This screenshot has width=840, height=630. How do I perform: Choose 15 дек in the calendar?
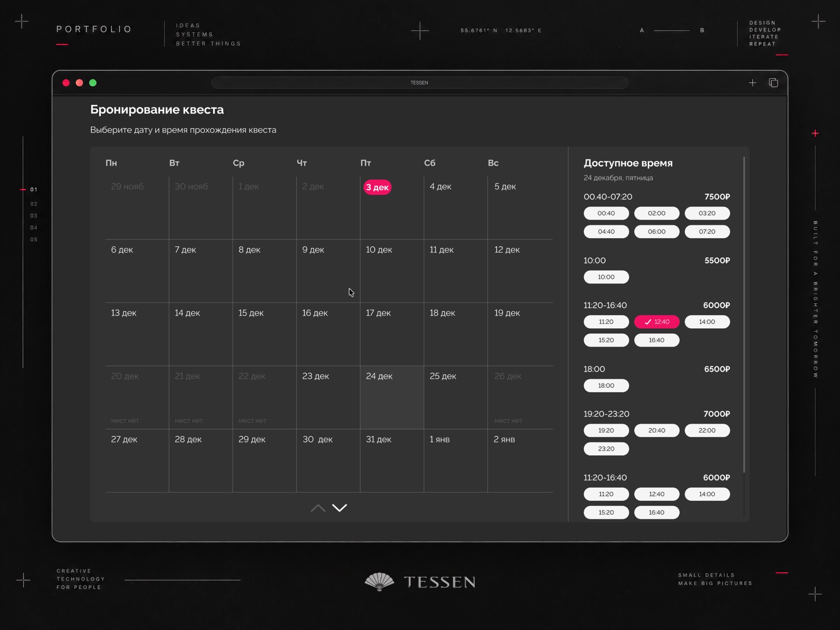265,334
